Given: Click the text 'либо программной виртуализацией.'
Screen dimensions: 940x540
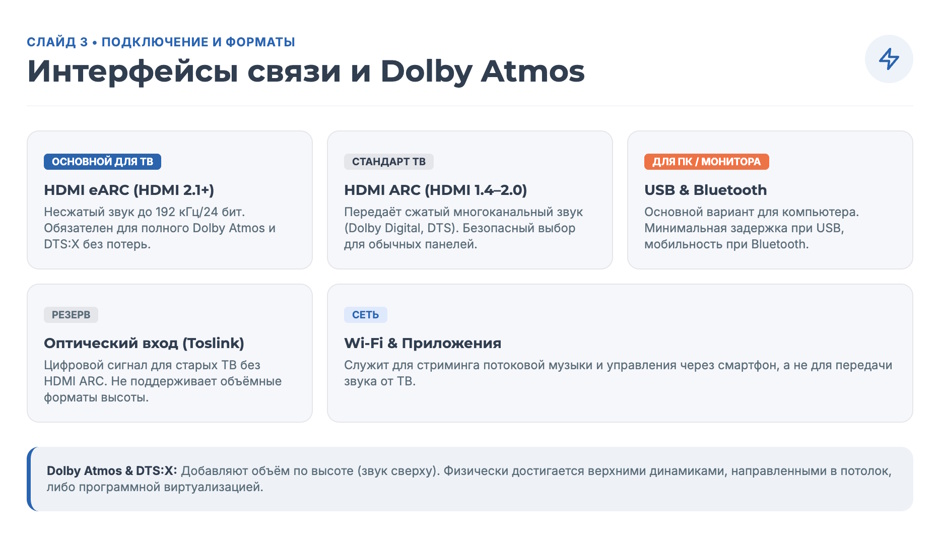Looking at the screenshot, I should (x=155, y=487).
